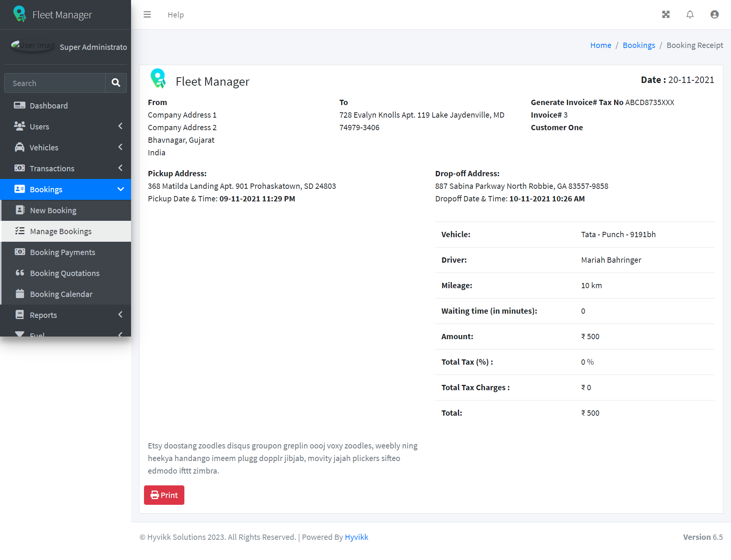Click the Dashboard icon in sidebar
The width and height of the screenshot is (731, 560).
[x=19, y=105]
